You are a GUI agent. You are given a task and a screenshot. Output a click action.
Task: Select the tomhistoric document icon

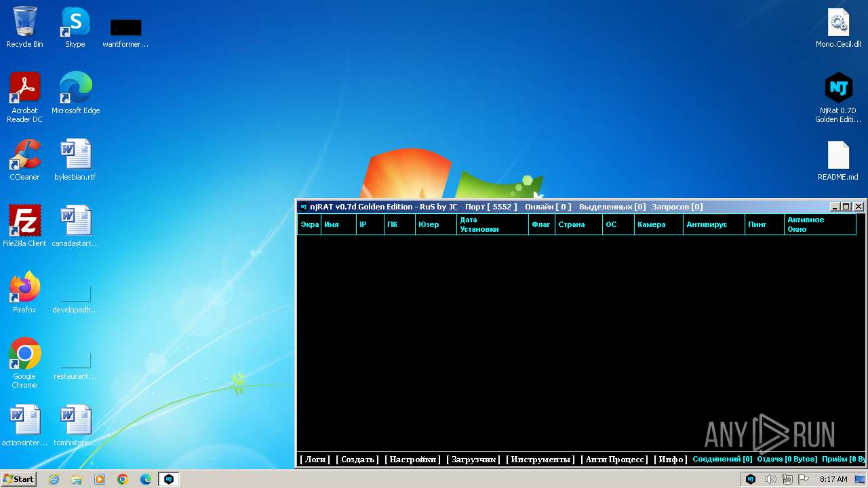[75, 426]
